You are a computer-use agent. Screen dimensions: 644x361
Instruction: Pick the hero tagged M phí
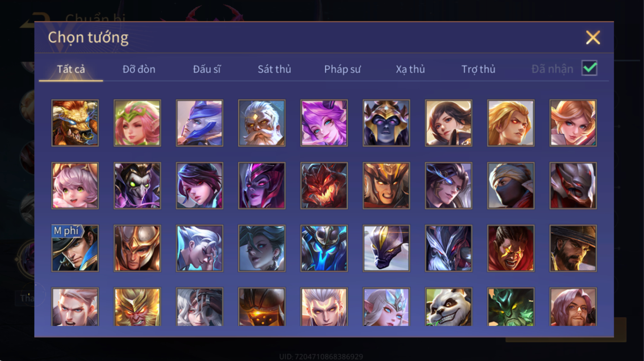click(x=75, y=248)
